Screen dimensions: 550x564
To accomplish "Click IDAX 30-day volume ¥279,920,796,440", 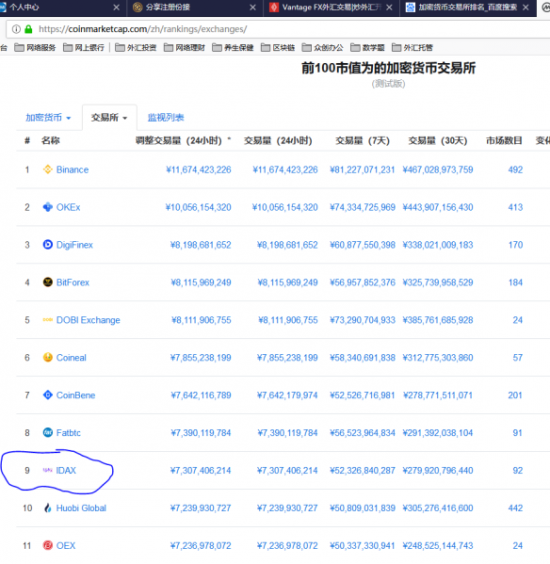I will click(x=438, y=470).
